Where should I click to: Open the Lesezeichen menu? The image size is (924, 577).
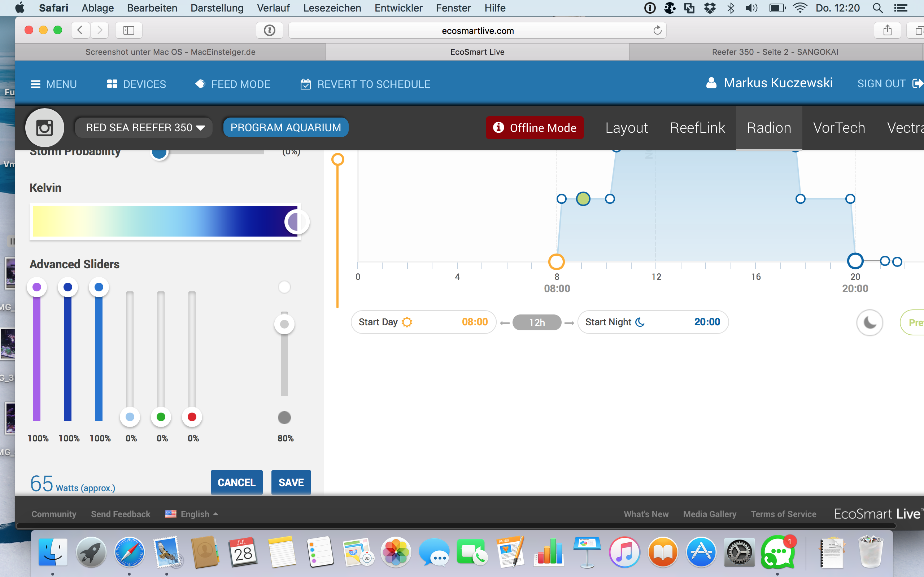(332, 8)
